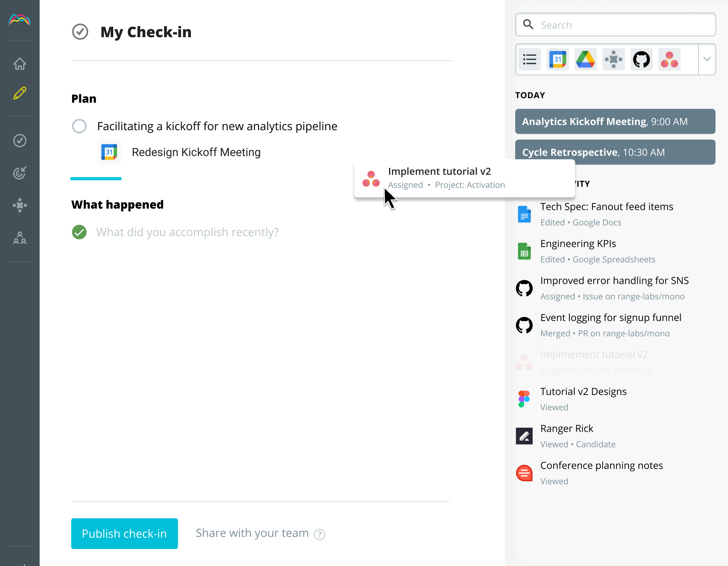Open Goals via the target icon
The height and width of the screenshot is (566, 728).
19,173
